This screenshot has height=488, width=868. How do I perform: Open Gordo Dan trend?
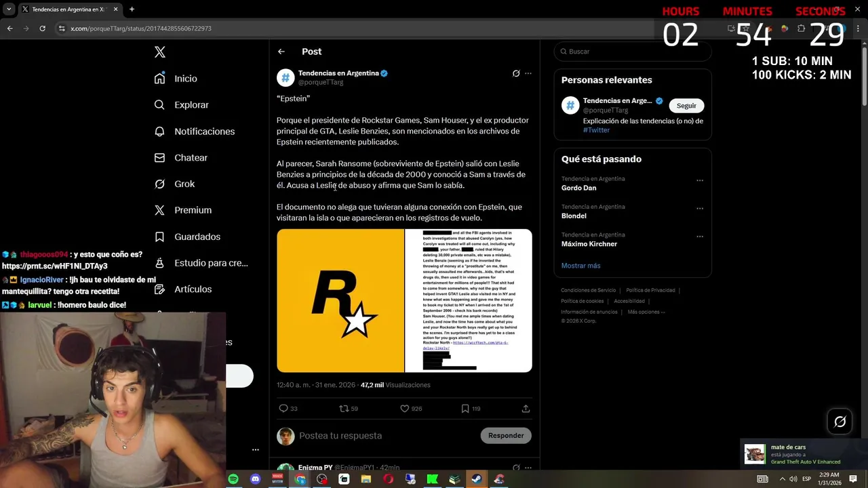point(578,188)
